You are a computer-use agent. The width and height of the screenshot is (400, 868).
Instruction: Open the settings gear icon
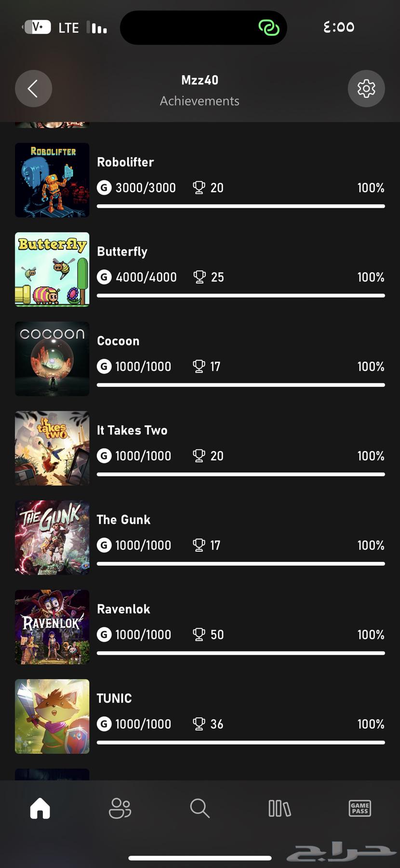click(x=366, y=89)
